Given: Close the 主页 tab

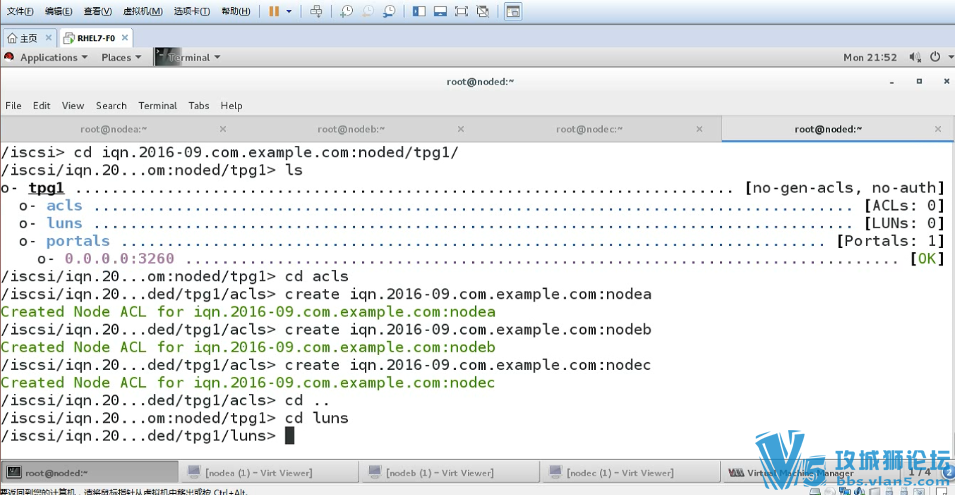Looking at the screenshot, I should pyautogui.click(x=49, y=38).
